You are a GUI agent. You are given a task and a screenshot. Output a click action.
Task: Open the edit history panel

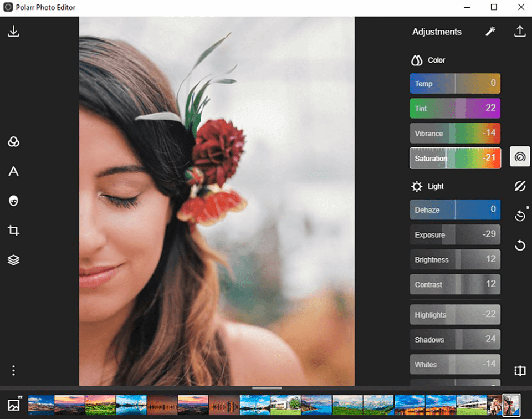tap(520, 215)
